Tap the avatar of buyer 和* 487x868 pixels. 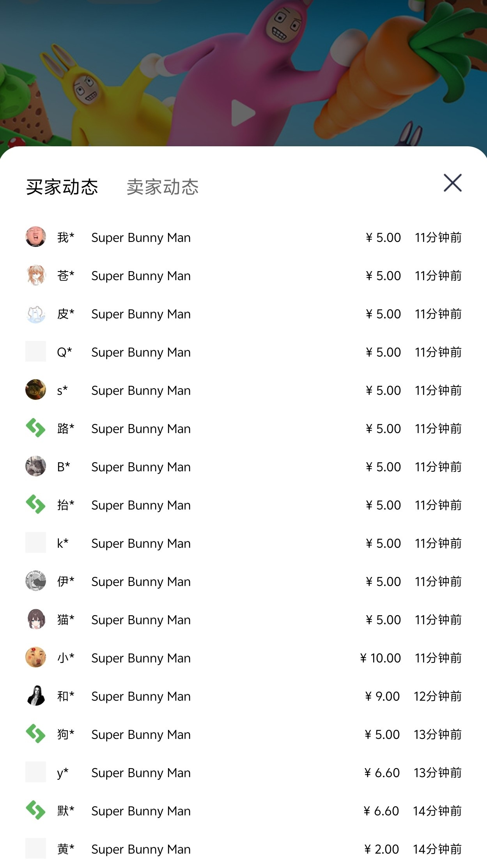tap(35, 696)
